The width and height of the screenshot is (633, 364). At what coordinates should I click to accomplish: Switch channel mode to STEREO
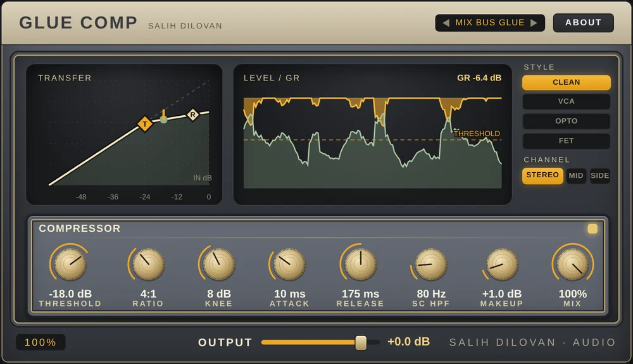(x=542, y=175)
